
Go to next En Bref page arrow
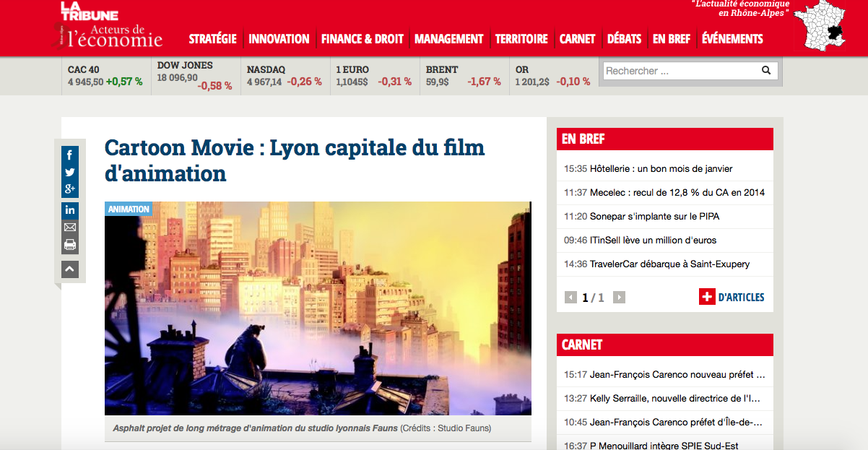coord(619,298)
